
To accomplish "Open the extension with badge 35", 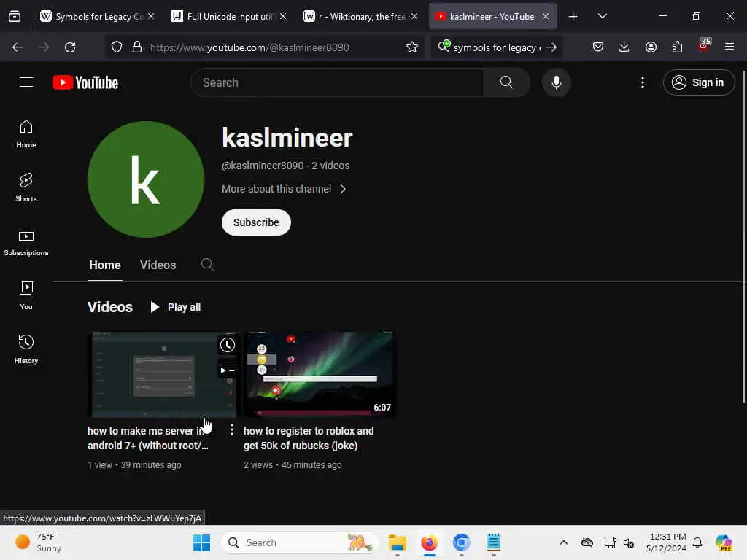I will click(704, 46).
